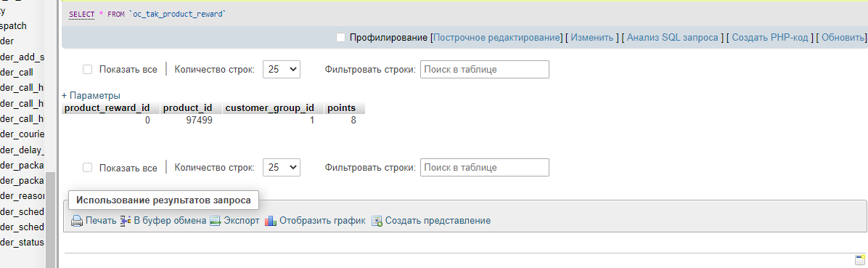Click the points cell with value 8

(353, 120)
